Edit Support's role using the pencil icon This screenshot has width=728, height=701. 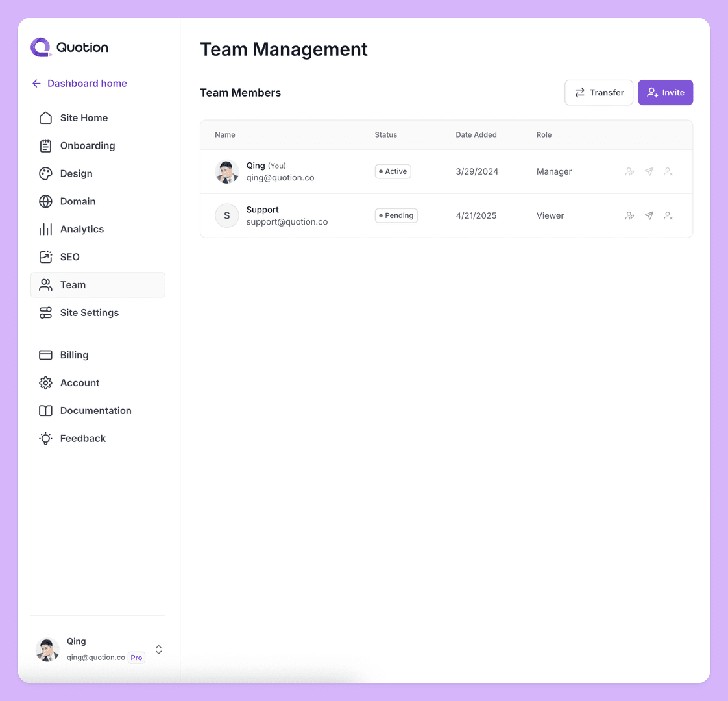tap(629, 215)
